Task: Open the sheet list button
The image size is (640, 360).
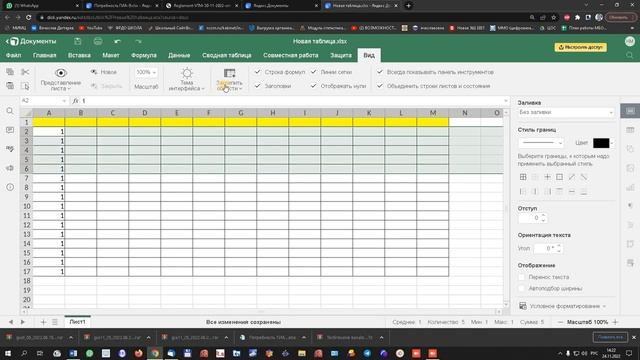Action: coord(55,322)
